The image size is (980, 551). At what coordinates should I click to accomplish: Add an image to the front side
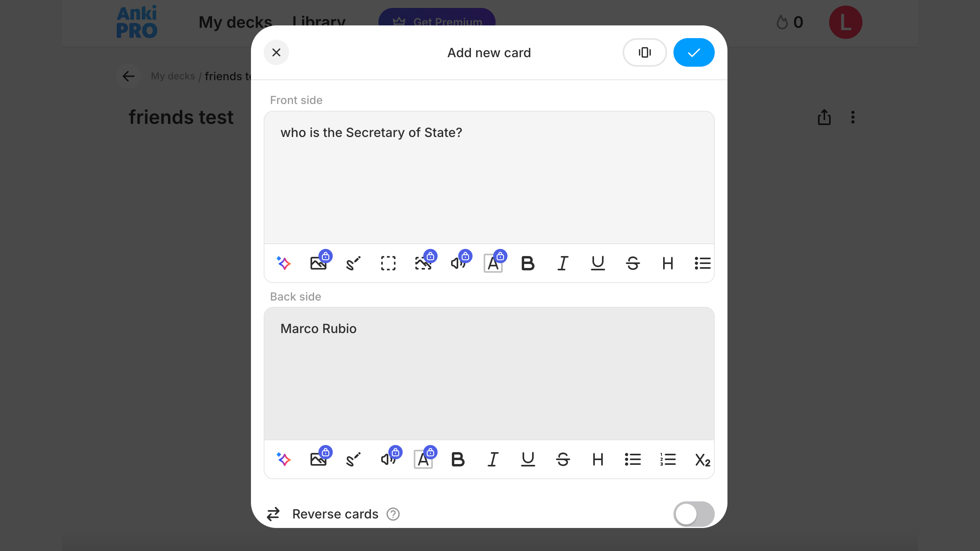[319, 263]
